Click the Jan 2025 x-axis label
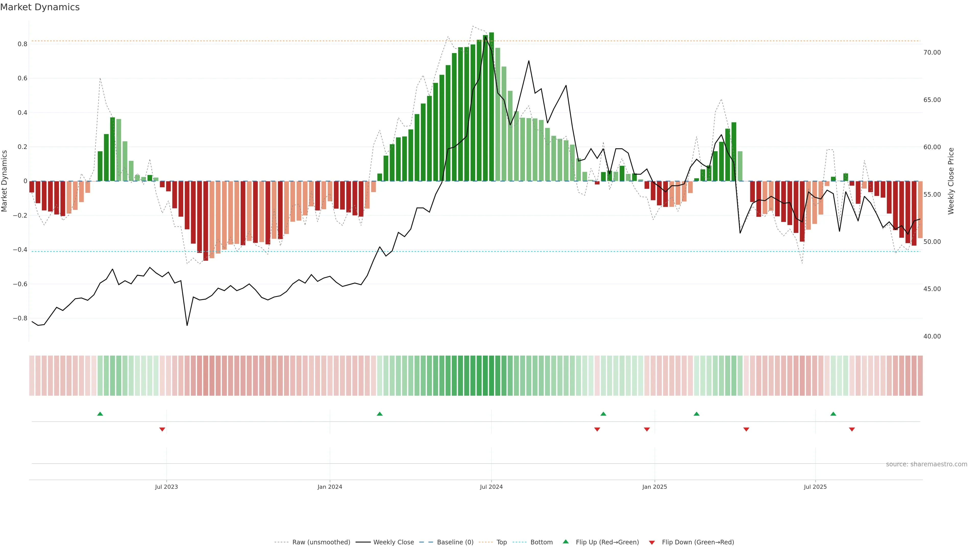The image size is (980, 551). point(654,487)
